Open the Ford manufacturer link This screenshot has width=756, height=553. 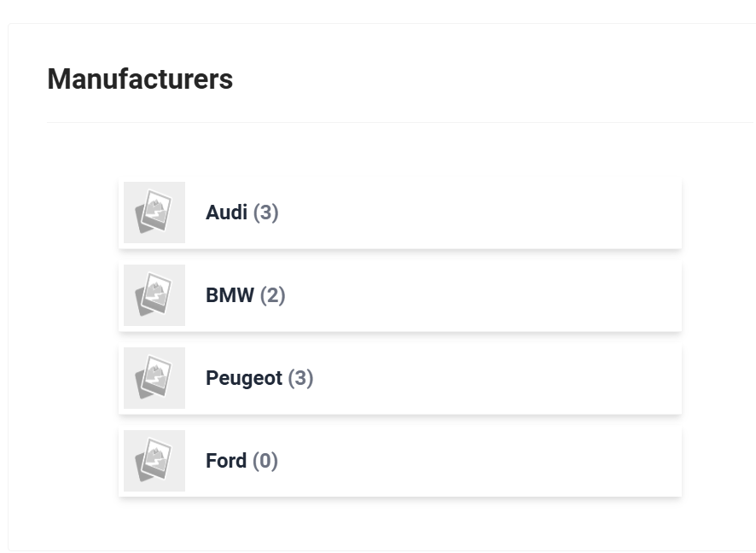(225, 461)
